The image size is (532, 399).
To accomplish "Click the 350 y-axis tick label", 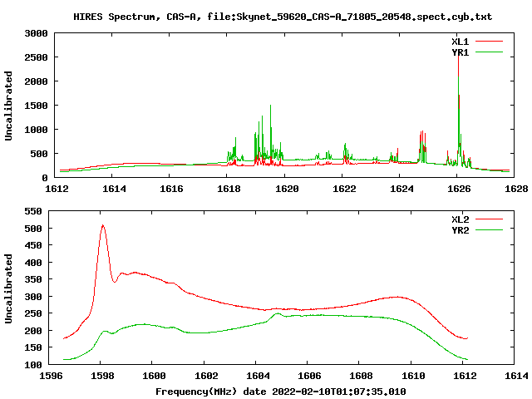I will point(33,279).
